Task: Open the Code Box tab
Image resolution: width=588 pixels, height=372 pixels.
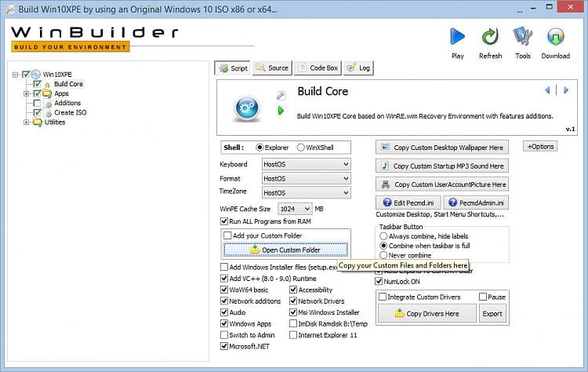Action: 318,68
